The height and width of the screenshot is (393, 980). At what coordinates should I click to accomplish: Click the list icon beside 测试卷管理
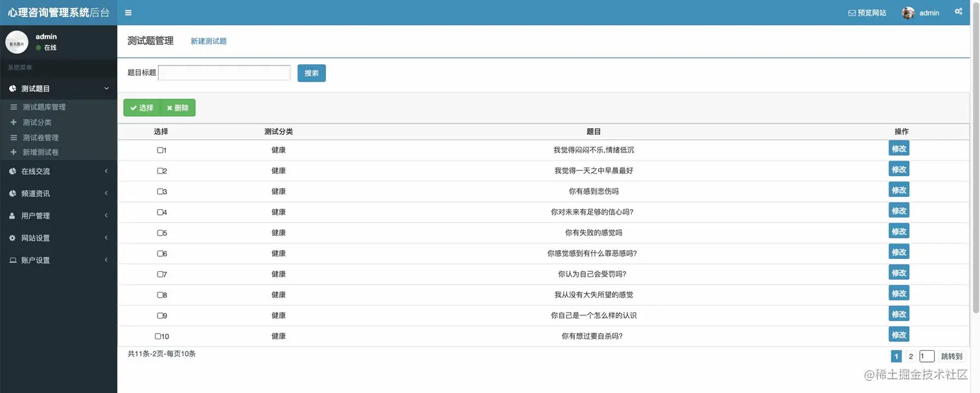[14, 137]
